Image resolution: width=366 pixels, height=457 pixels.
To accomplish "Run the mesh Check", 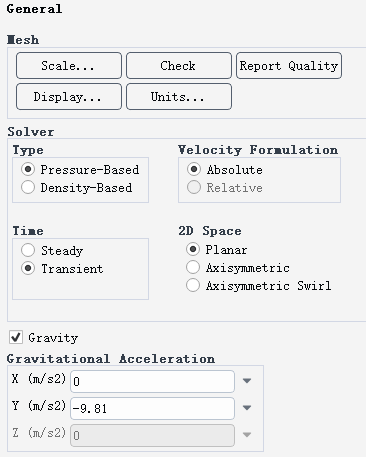I will (x=179, y=65).
